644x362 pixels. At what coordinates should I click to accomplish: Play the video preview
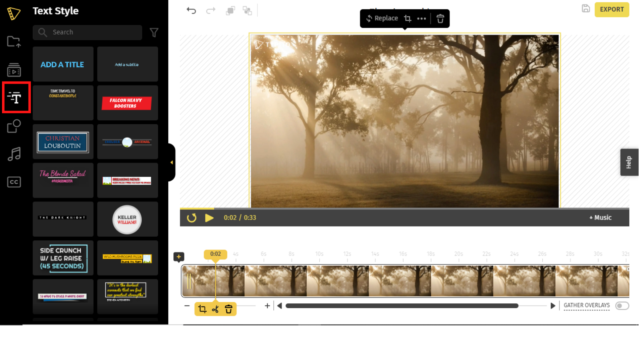pos(209,218)
